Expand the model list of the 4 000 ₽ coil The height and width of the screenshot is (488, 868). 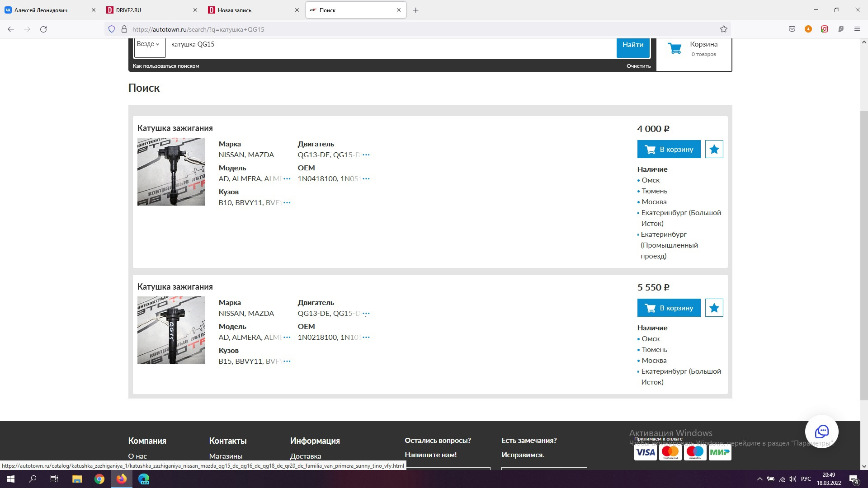(287, 179)
